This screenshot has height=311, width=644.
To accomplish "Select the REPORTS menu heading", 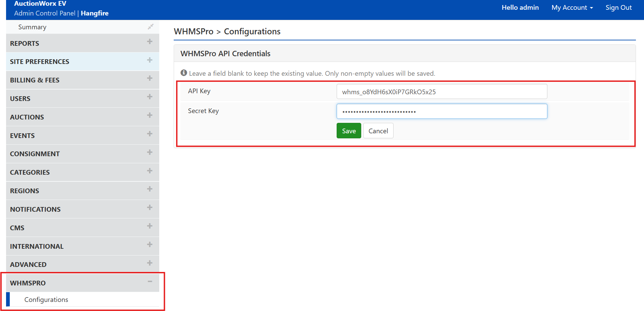I will click(25, 43).
